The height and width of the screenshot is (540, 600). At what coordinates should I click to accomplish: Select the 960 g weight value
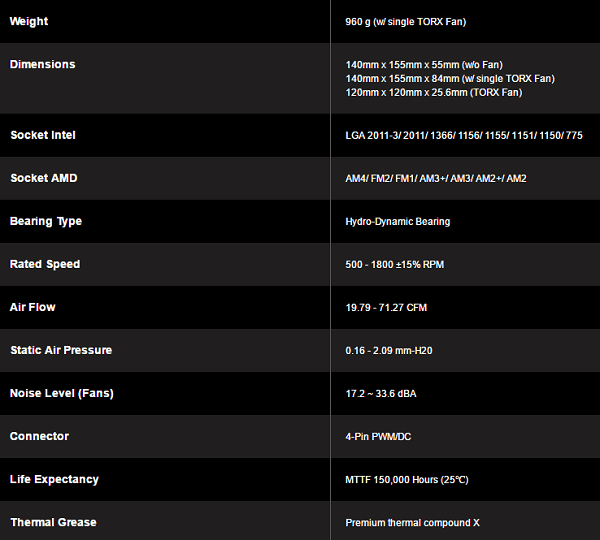point(405,21)
